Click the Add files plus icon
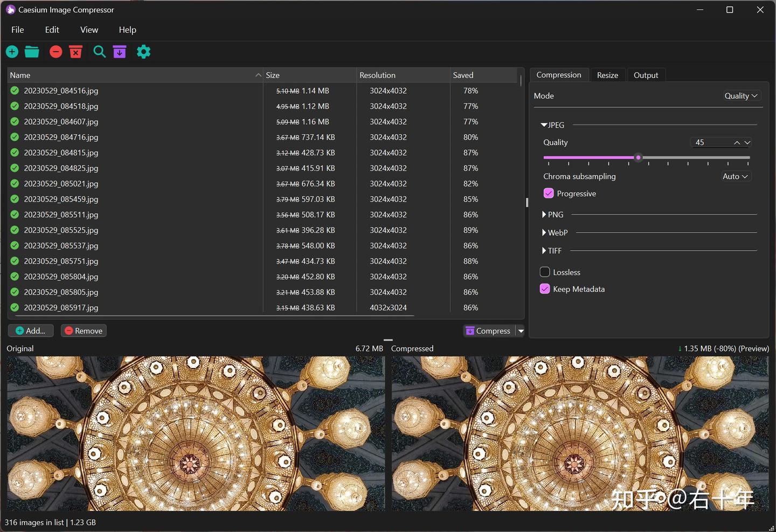The width and height of the screenshot is (776, 532). click(x=12, y=51)
